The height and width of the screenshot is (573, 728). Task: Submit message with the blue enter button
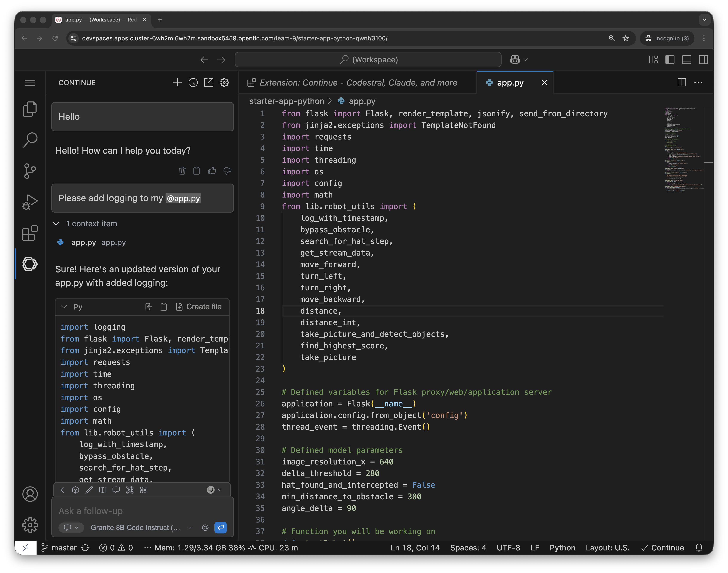pos(221,527)
